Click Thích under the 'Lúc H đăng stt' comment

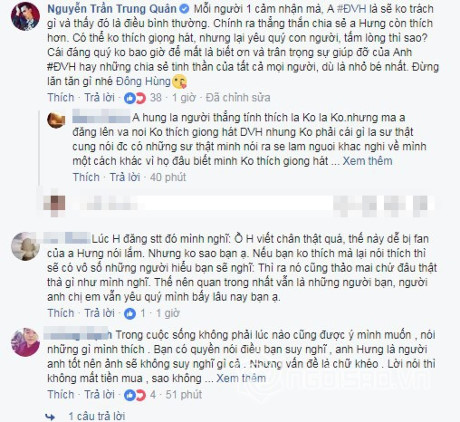click(61, 313)
